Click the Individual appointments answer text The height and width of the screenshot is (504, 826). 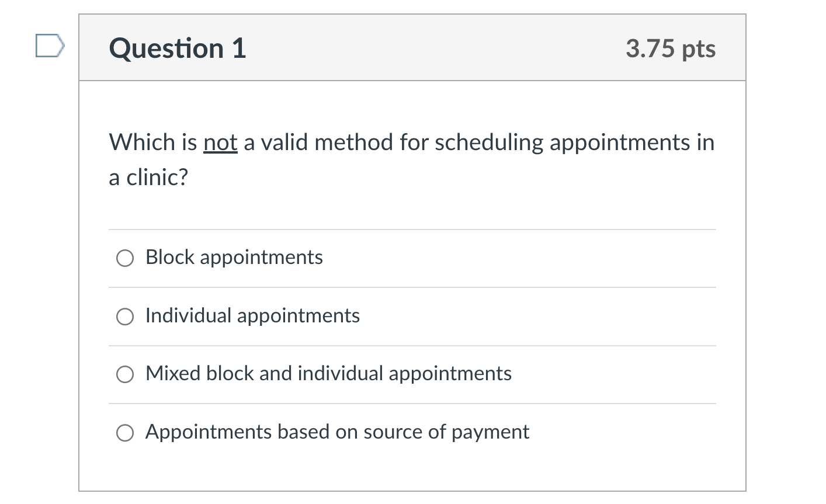click(252, 316)
